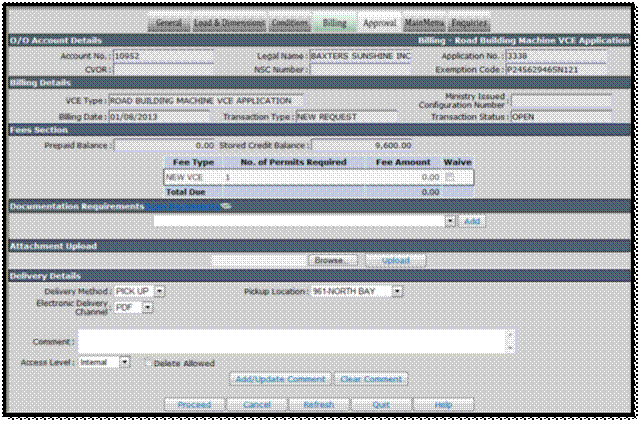
Task: Toggle the Waive checkbox for NEW VCE
Action: [x=450, y=177]
